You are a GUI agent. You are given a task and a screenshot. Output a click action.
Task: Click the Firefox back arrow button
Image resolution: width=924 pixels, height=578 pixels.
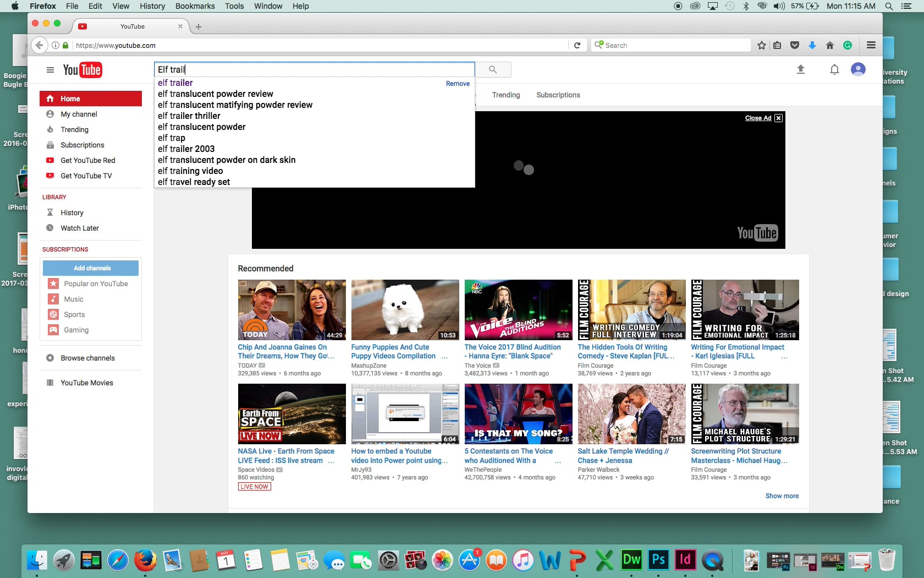point(39,45)
